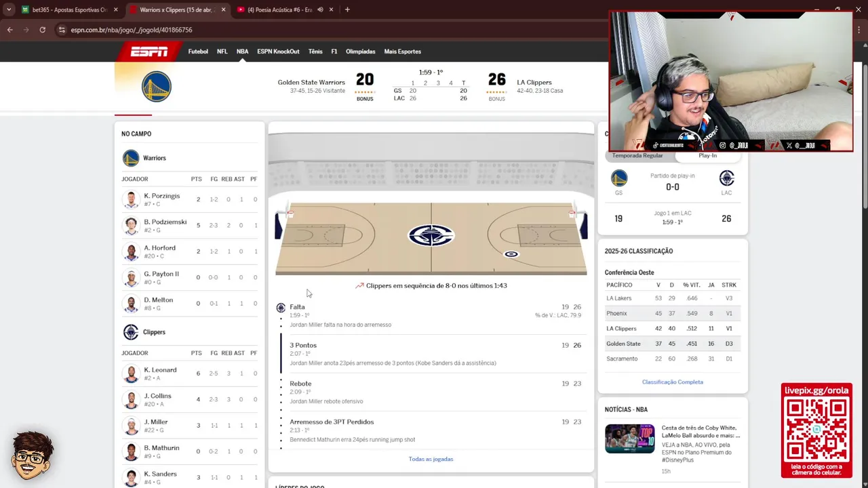
Task: Click the Rebote play entry
Action: tap(431, 392)
